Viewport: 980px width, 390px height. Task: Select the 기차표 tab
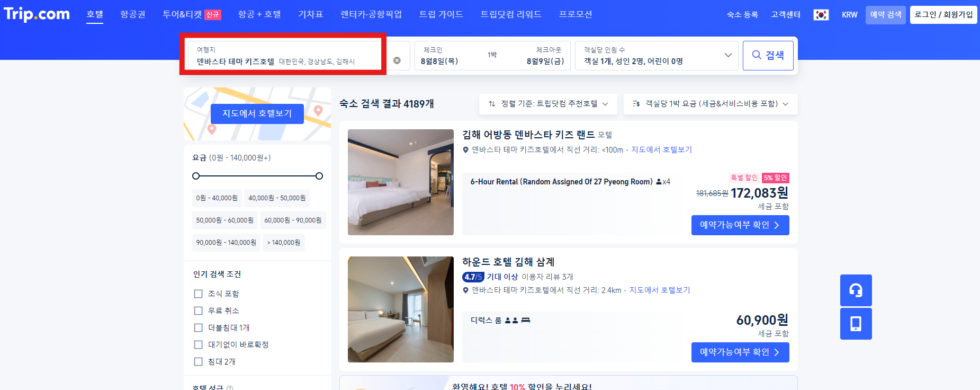tap(311, 14)
